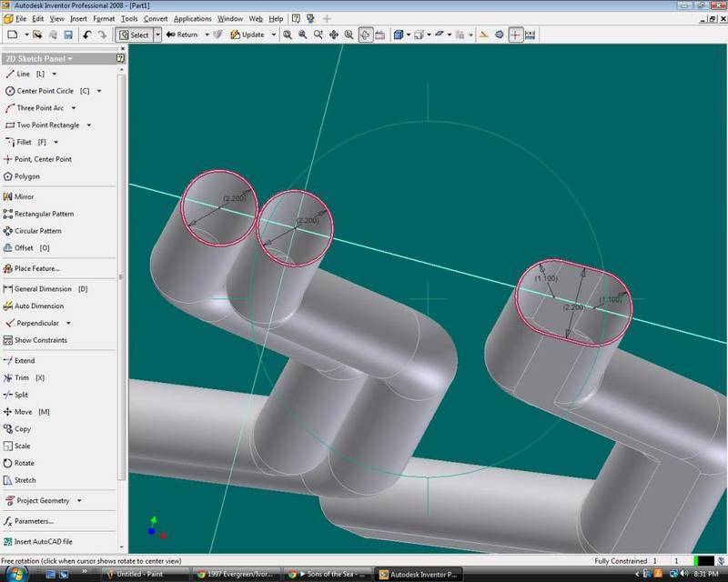Viewport: 728px width, 582px height.
Task: Open the Applications menu
Action: (x=192, y=18)
